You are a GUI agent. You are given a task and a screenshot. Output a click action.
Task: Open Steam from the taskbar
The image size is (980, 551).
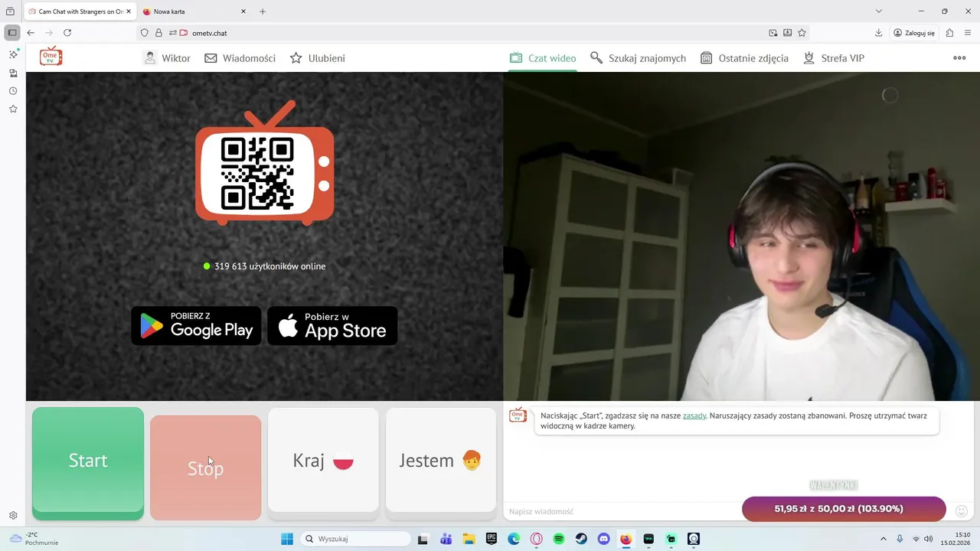[x=581, y=539]
